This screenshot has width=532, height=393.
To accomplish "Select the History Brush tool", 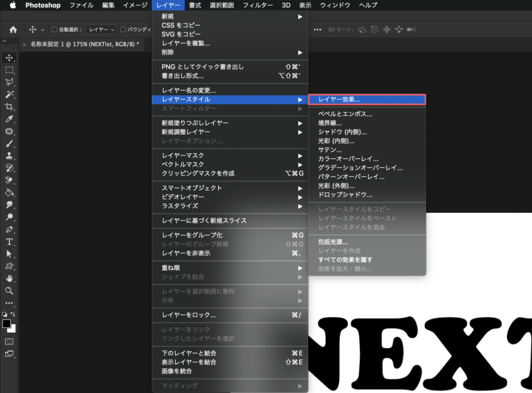I will pyautogui.click(x=9, y=168).
